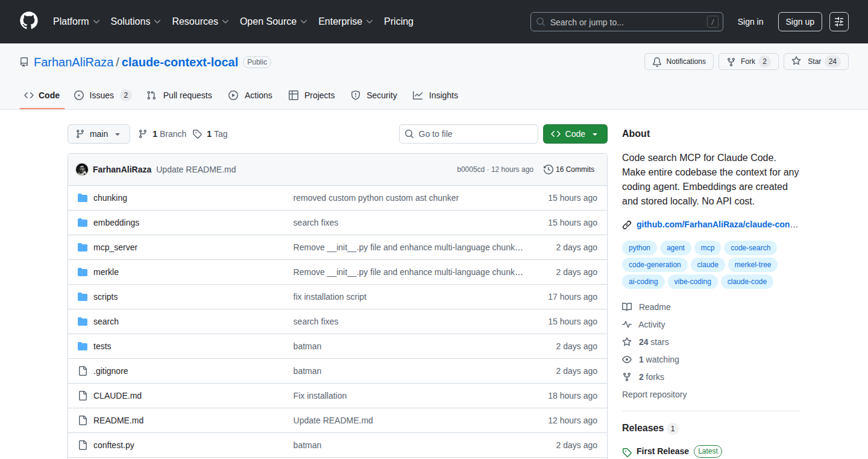The height and width of the screenshot is (459, 868).
Task: Switch to the Insights tab
Action: [435, 95]
